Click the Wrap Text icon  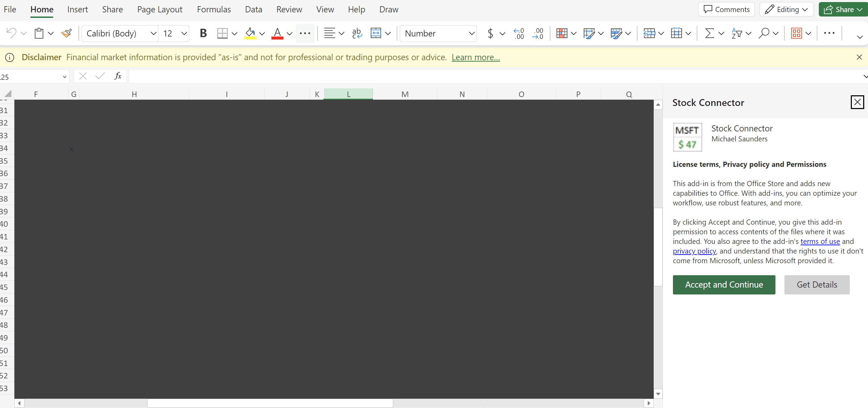click(357, 33)
